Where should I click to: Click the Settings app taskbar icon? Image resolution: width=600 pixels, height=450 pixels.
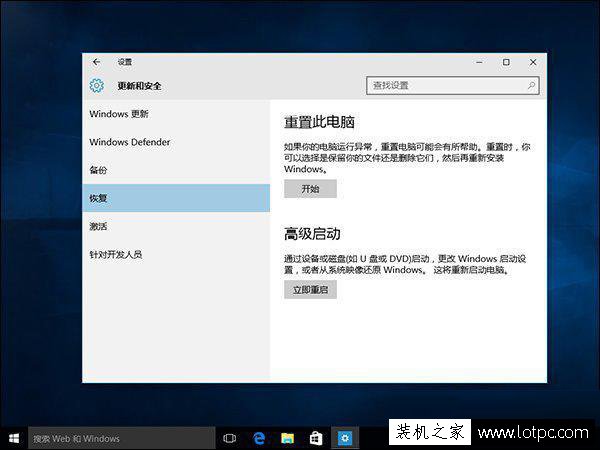(345, 438)
